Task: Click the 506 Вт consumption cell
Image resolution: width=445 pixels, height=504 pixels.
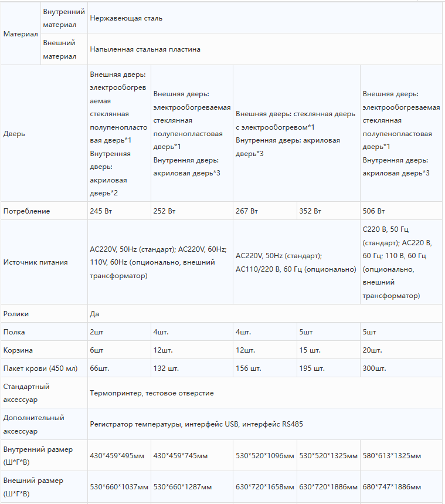Action: [401, 211]
